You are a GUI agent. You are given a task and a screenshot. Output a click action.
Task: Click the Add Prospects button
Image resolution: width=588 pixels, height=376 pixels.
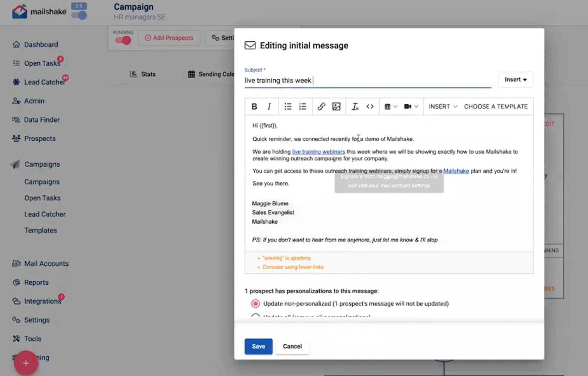point(169,38)
